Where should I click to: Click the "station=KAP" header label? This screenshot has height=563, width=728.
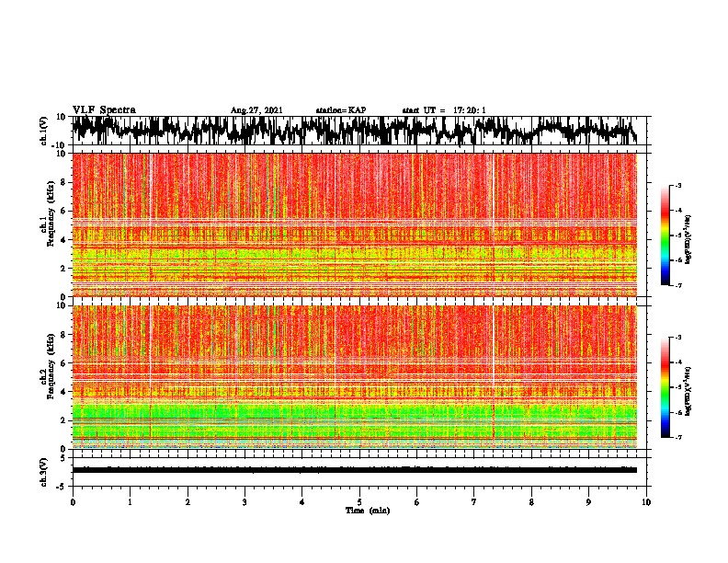tap(341, 110)
